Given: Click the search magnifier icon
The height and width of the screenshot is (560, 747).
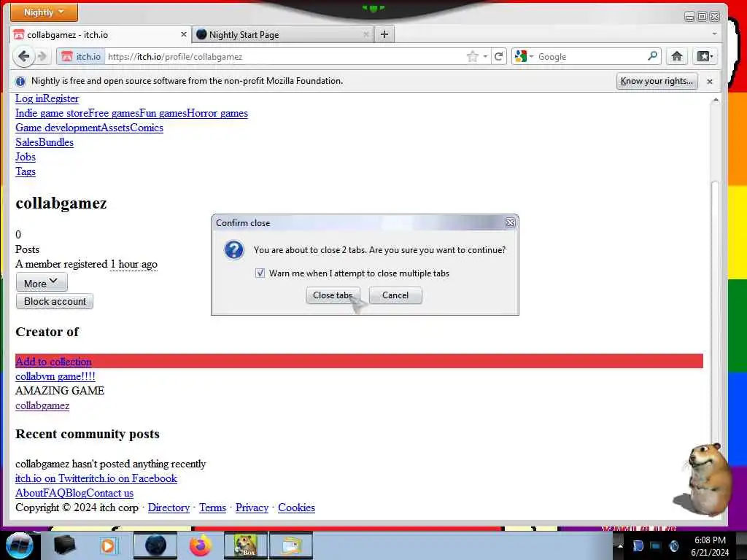Looking at the screenshot, I should point(652,56).
